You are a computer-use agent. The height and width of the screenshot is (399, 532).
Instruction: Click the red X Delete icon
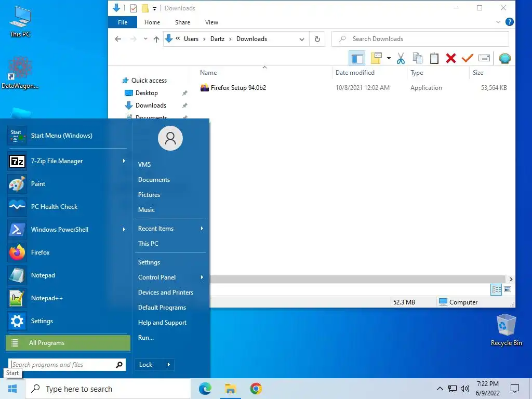(x=450, y=58)
